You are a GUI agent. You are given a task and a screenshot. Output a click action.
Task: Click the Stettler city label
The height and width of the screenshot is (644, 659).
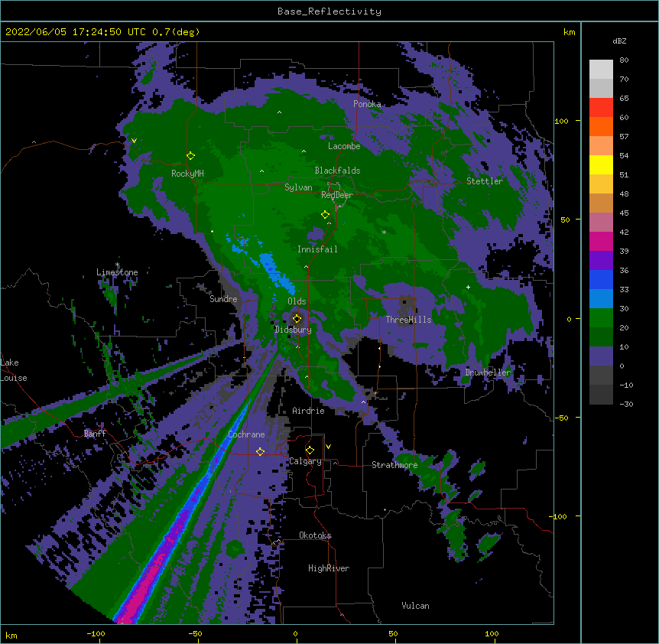pyautogui.click(x=485, y=181)
